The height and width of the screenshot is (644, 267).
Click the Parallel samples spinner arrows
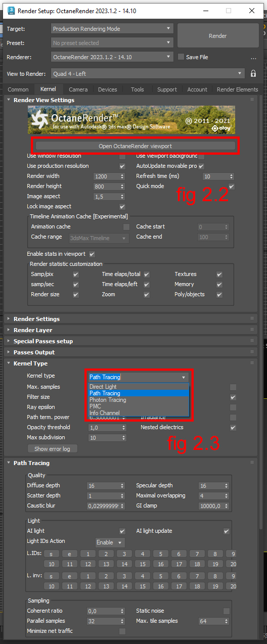(122, 621)
